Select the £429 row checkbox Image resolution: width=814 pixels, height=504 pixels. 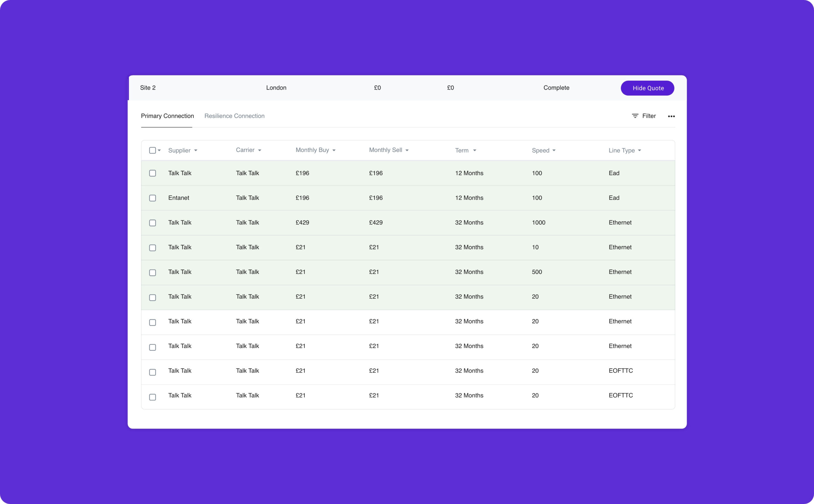[152, 223]
